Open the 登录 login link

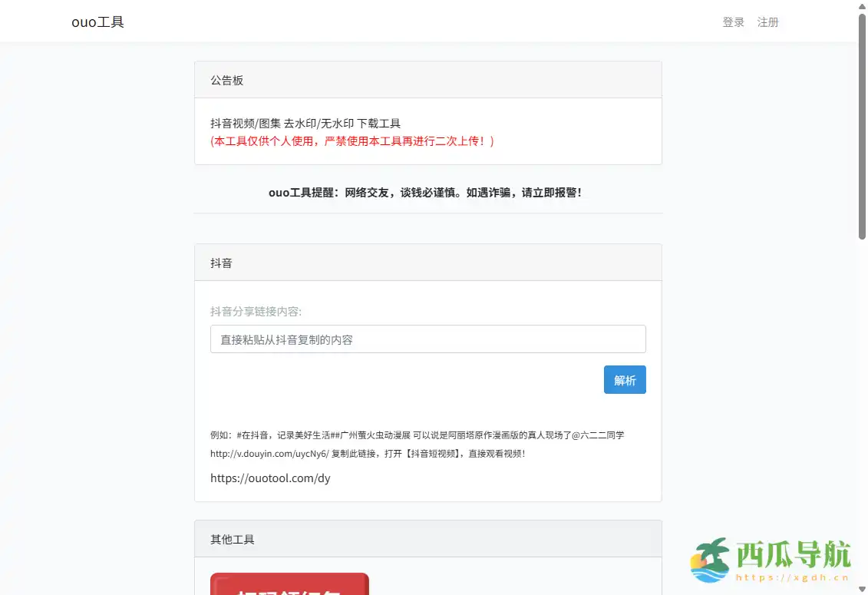(x=733, y=22)
